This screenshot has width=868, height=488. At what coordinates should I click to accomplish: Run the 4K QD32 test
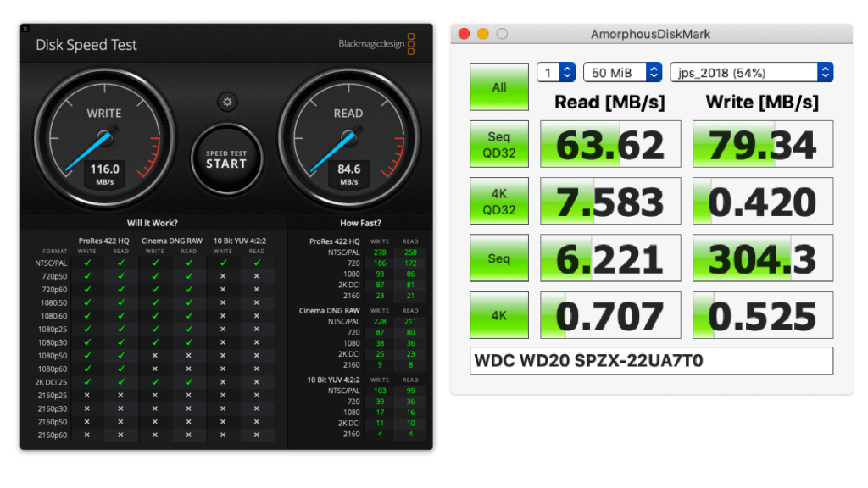498,201
